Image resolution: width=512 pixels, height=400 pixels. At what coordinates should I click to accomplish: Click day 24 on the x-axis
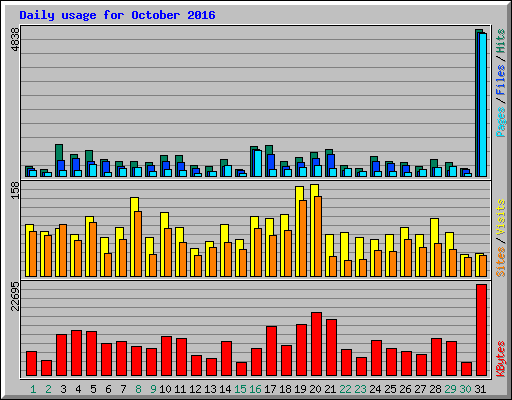(375, 389)
